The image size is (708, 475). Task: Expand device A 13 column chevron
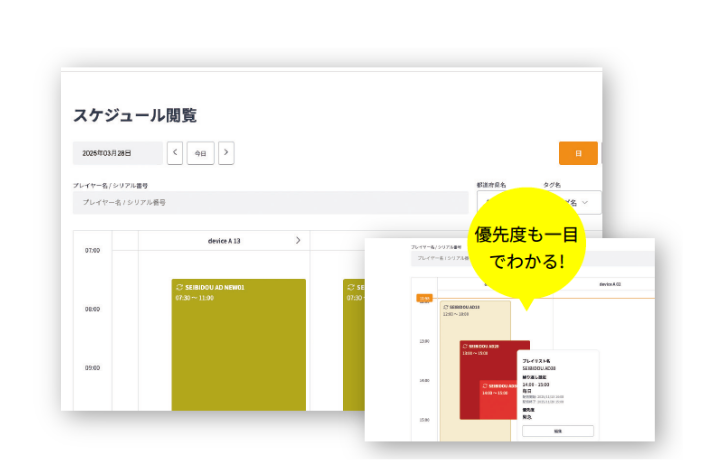297,240
